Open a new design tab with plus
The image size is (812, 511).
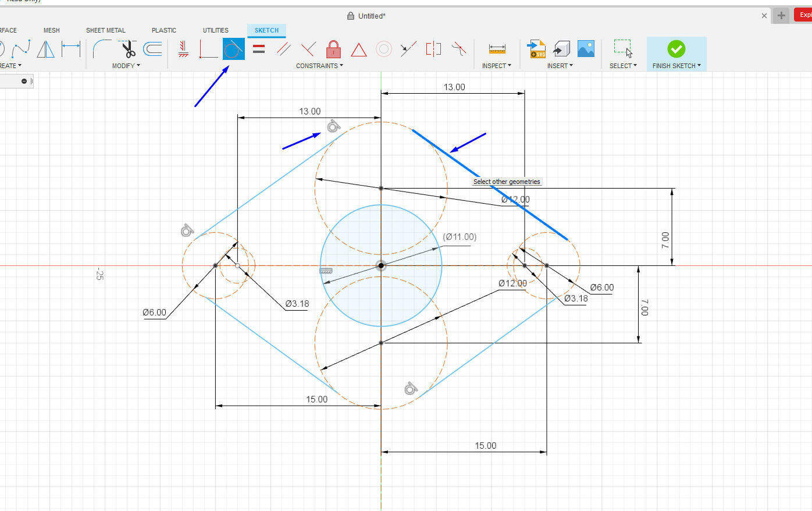(x=781, y=16)
